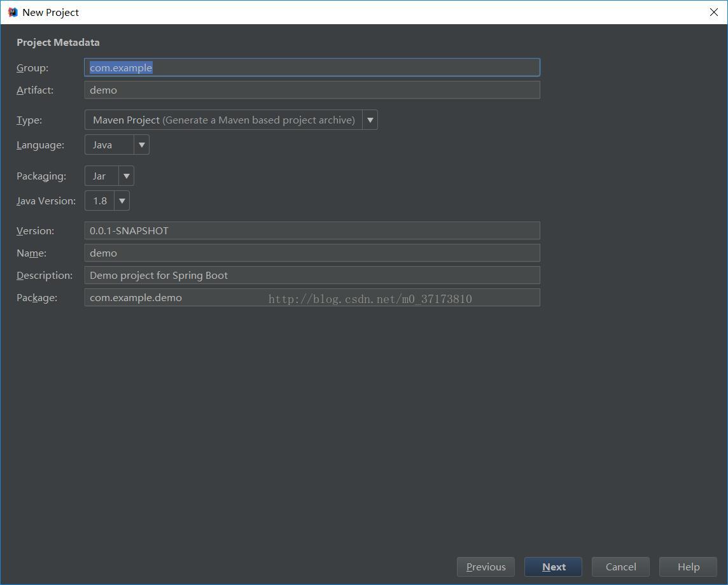The image size is (728, 585).
Task: Click the Package field with com.example.demo
Action: point(312,297)
